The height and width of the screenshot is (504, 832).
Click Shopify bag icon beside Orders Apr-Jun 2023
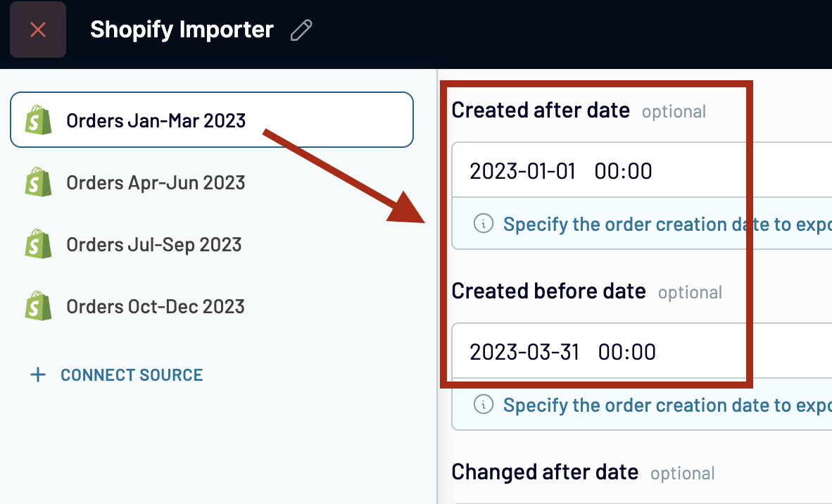(x=39, y=183)
